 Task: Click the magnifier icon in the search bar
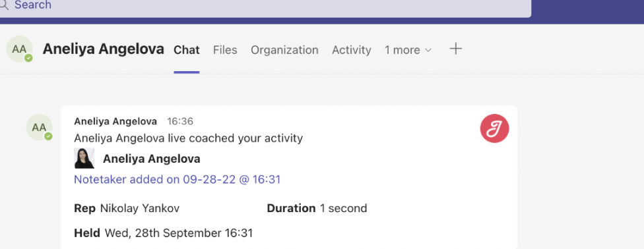tap(3, 5)
